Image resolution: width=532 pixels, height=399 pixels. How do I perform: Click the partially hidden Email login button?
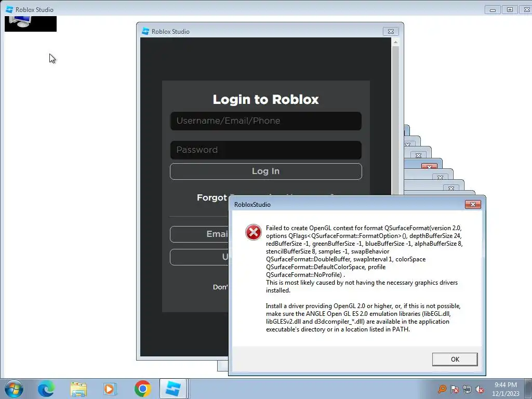pos(199,234)
